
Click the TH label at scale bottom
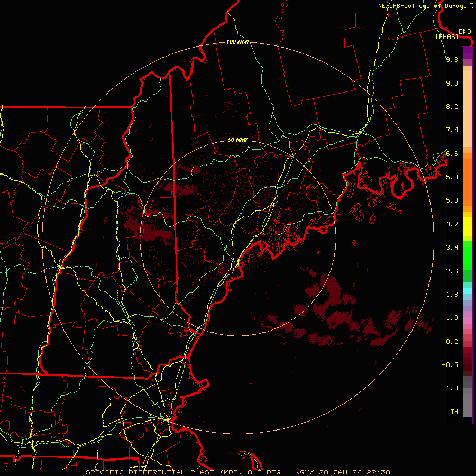454,412
